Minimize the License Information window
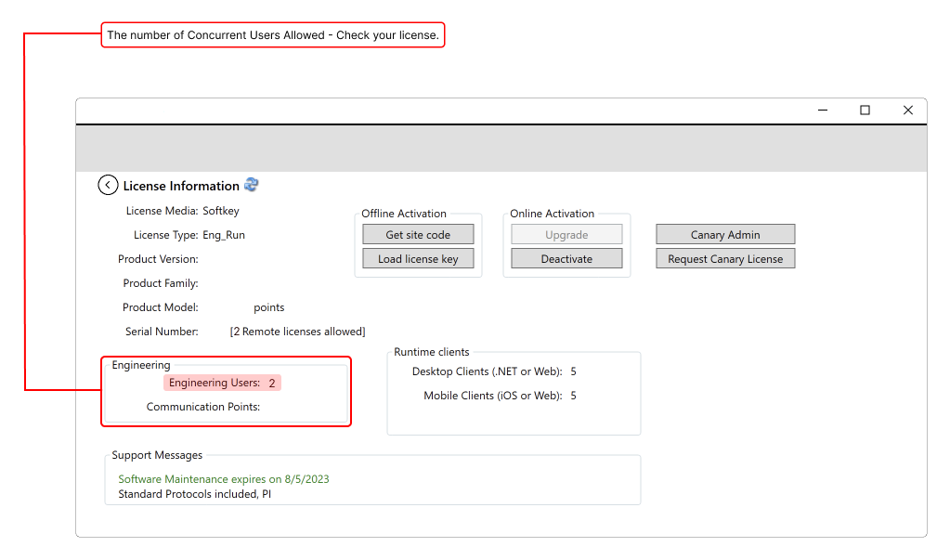This screenshot has height=560, width=950. point(823,111)
